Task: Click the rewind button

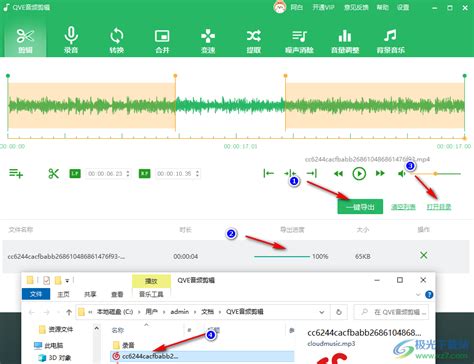Action: tap(338, 173)
